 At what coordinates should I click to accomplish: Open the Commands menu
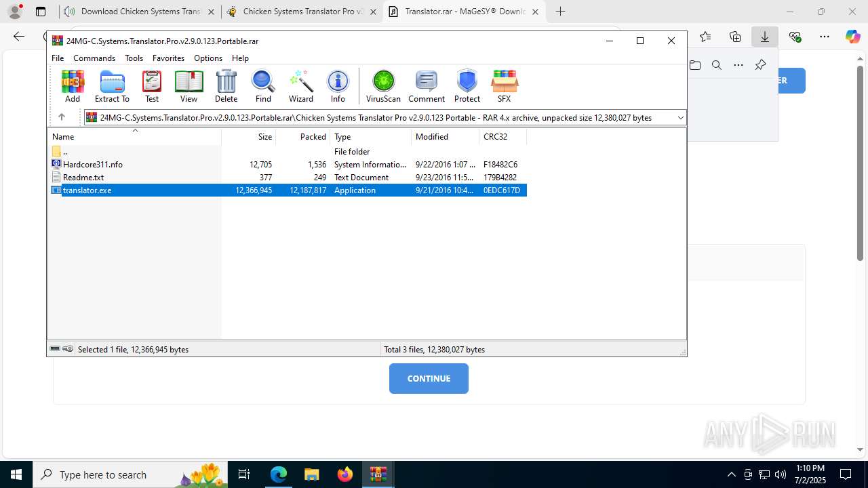tap(94, 58)
